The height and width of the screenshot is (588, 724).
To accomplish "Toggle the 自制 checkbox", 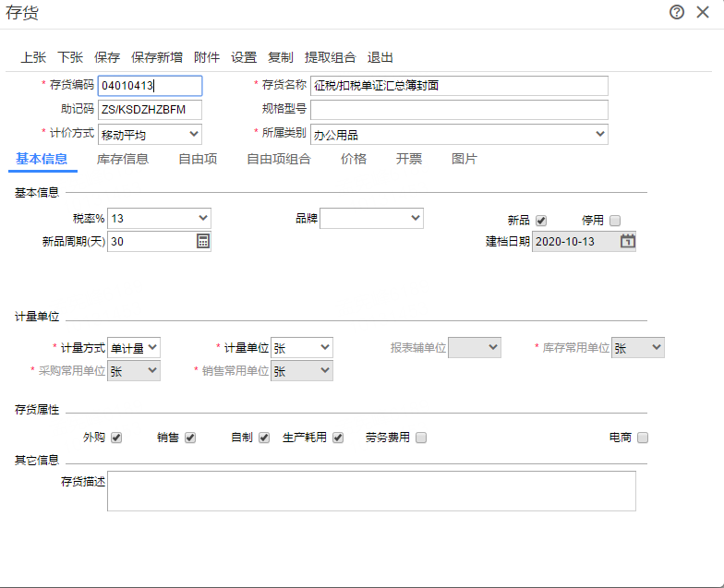I will pyautogui.click(x=264, y=438).
